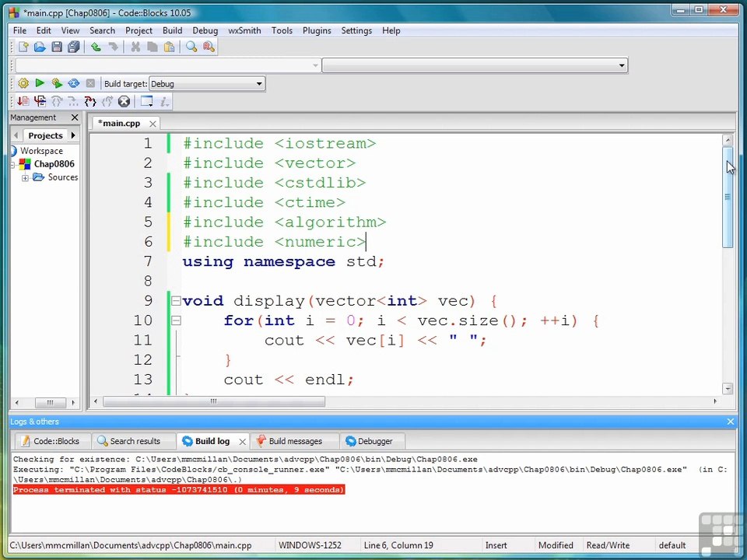This screenshot has height=560, width=747.
Task: Step into with the red-arrow braces icon
Action: (x=90, y=101)
